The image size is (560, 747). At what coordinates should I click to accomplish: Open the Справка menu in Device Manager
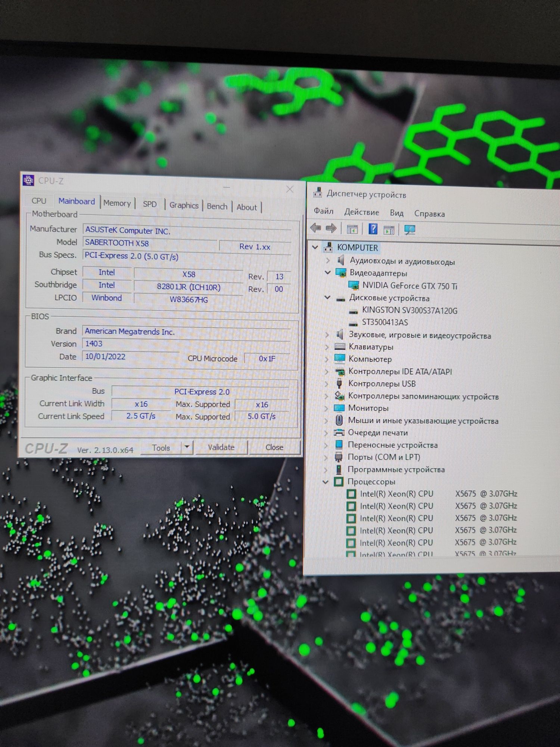[x=429, y=214]
